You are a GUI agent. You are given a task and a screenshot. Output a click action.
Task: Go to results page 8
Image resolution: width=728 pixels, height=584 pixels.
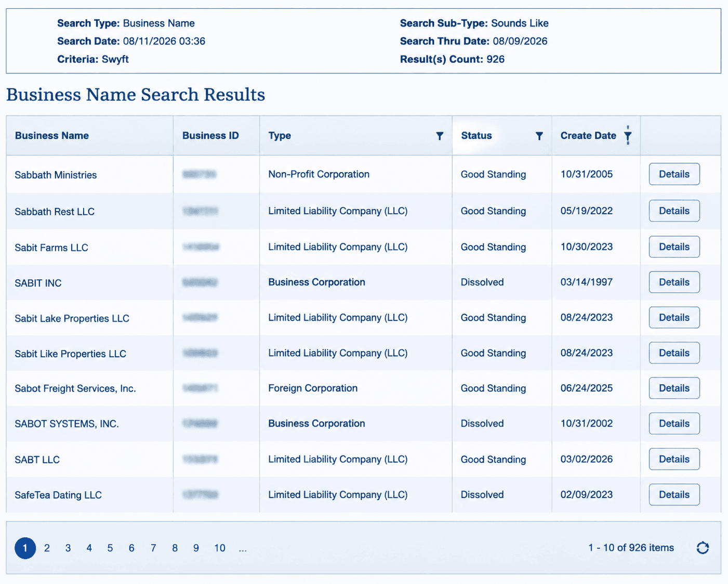(175, 548)
